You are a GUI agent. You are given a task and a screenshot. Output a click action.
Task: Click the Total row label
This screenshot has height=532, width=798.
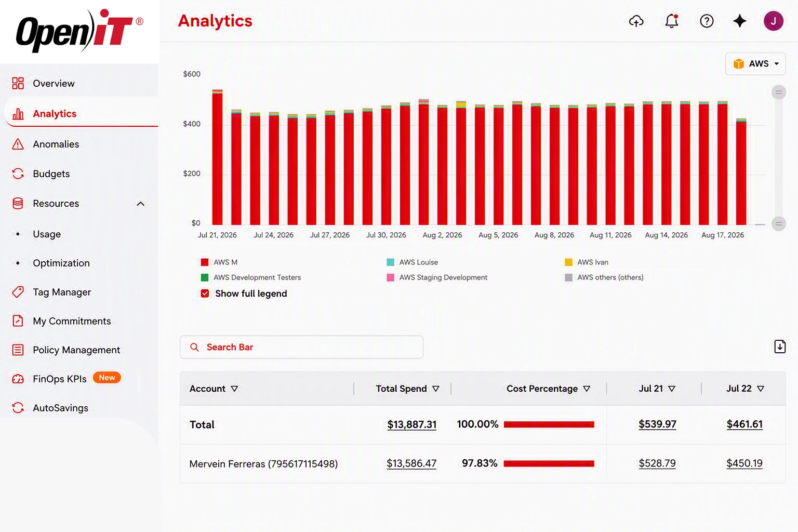202,425
